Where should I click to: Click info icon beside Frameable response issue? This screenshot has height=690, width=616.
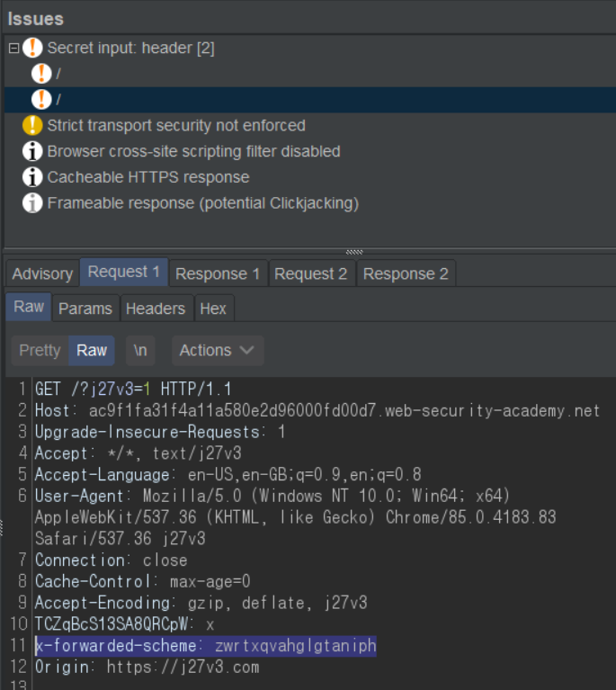pos(32,204)
